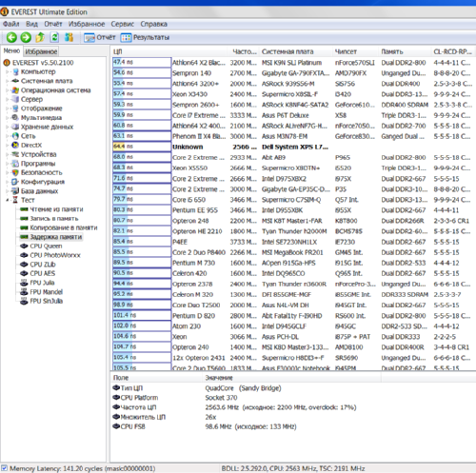Toggle the Memory Latency status checkbox

(x=5, y=468)
